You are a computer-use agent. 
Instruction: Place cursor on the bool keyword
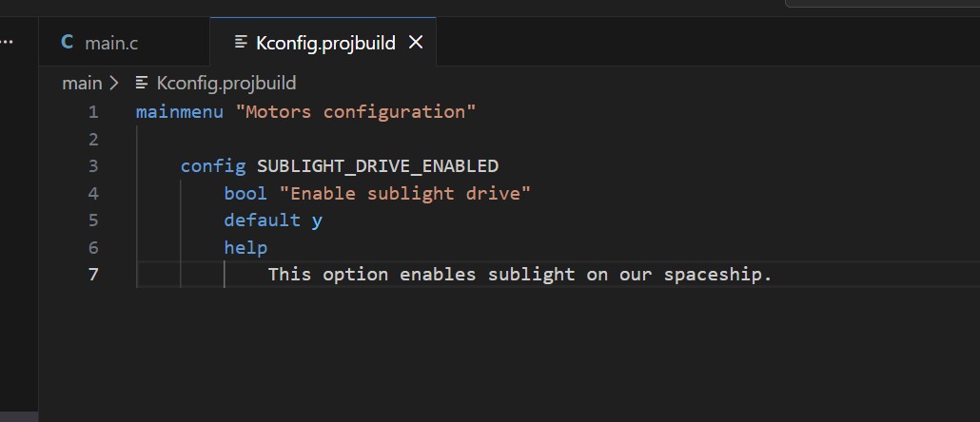click(x=245, y=194)
